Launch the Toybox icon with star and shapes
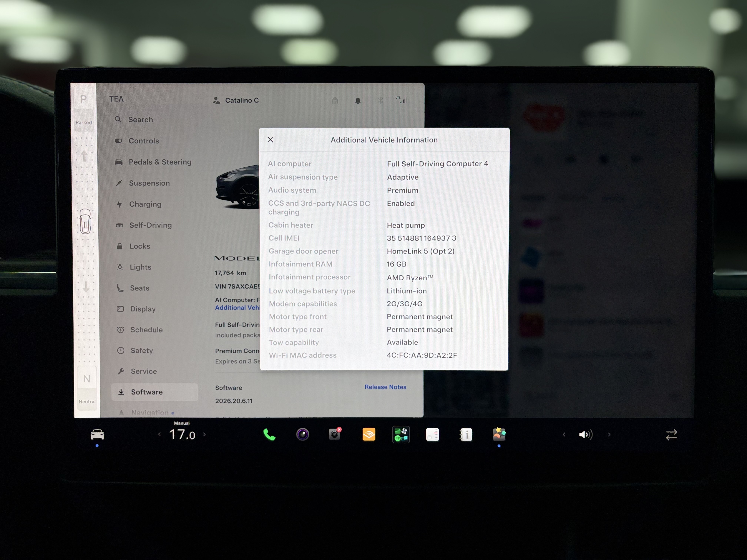The image size is (747, 560). (499, 434)
